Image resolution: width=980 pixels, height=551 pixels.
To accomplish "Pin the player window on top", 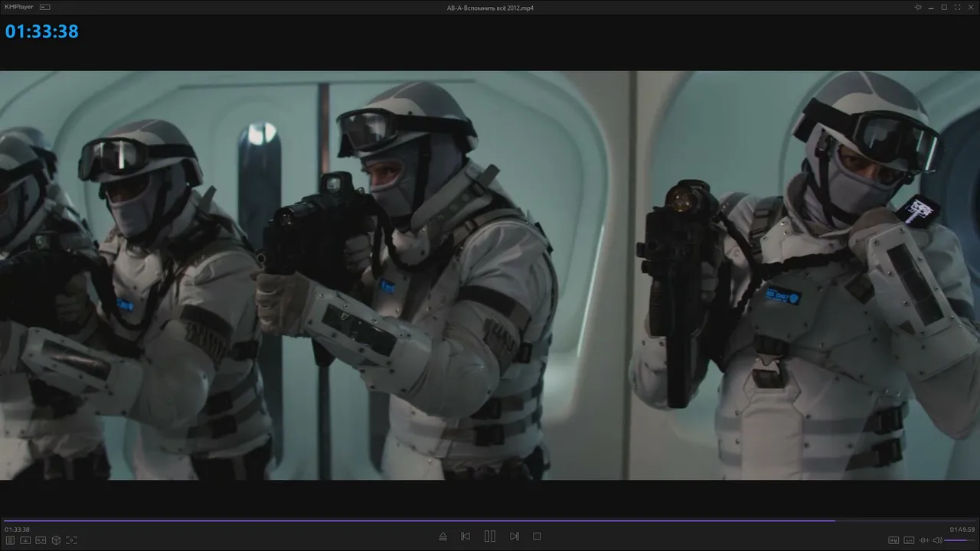I will pos(918,7).
